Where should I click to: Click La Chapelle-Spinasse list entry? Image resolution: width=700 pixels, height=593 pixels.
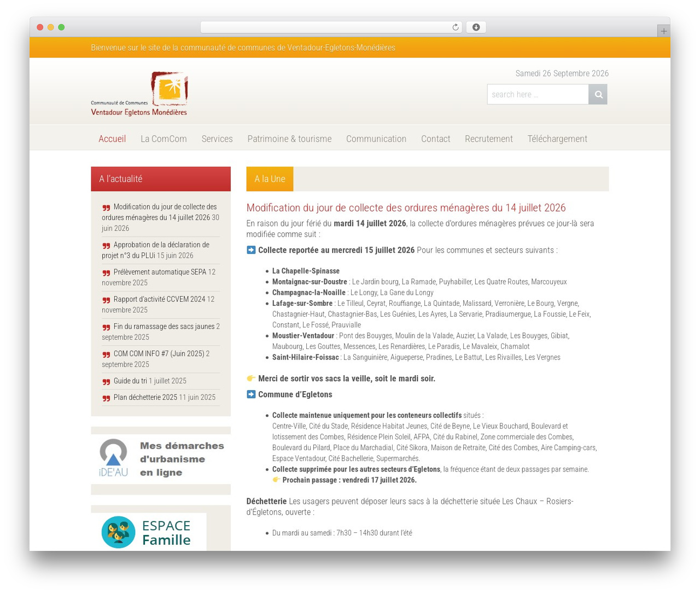[306, 271]
